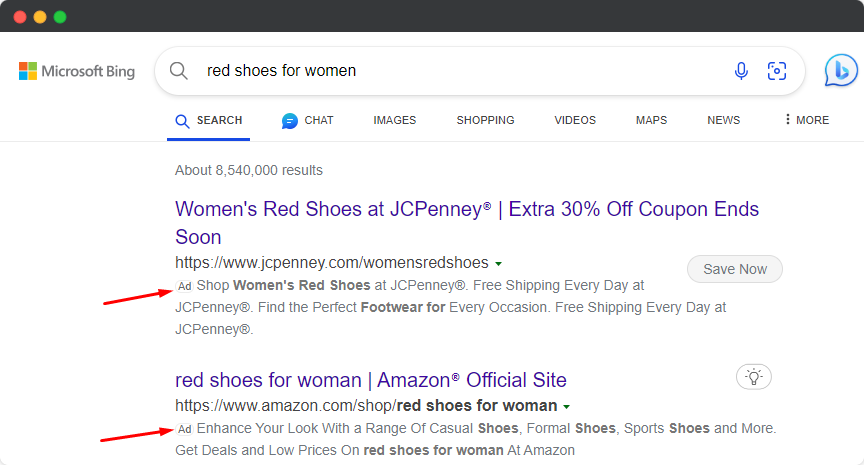The height and width of the screenshot is (465, 864).
Task: Click Amazon ad description starting Enhance Your Look
Action: click(x=476, y=439)
